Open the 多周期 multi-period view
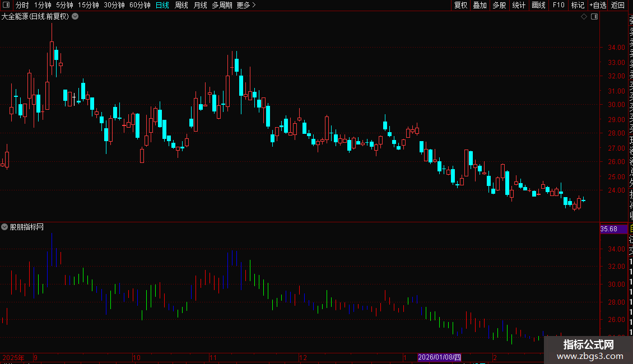This screenshot has height=364, width=633. (222, 5)
